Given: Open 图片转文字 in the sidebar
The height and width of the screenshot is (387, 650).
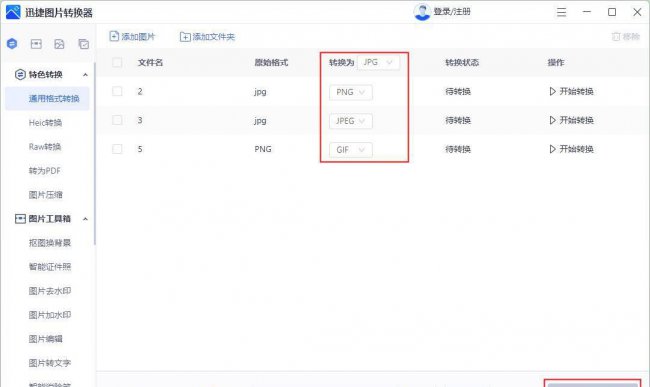Looking at the screenshot, I should click(x=50, y=363).
